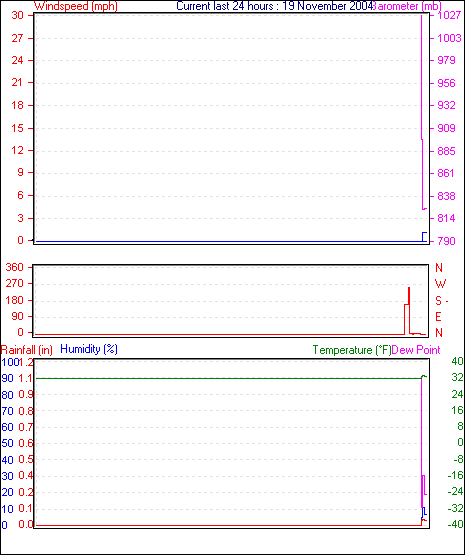The height and width of the screenshot is (558, 467).
Task: Select the 814 barometer axis value
Action: coord(446,218)
